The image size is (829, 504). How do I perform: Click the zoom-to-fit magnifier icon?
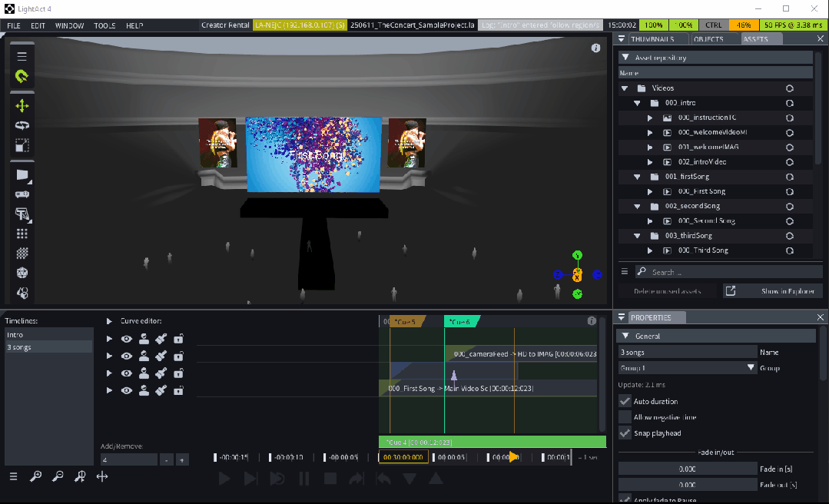pos(80,476)
